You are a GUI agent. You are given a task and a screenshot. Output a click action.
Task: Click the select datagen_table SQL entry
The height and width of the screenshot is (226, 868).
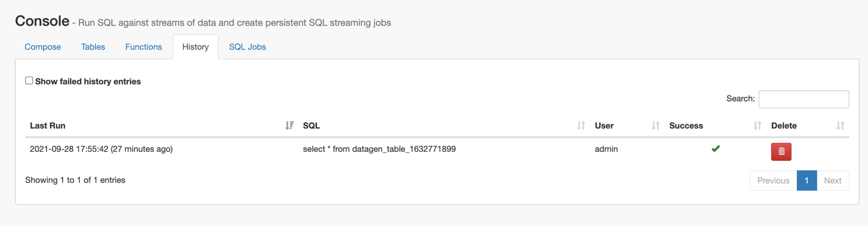coord(379,149)
